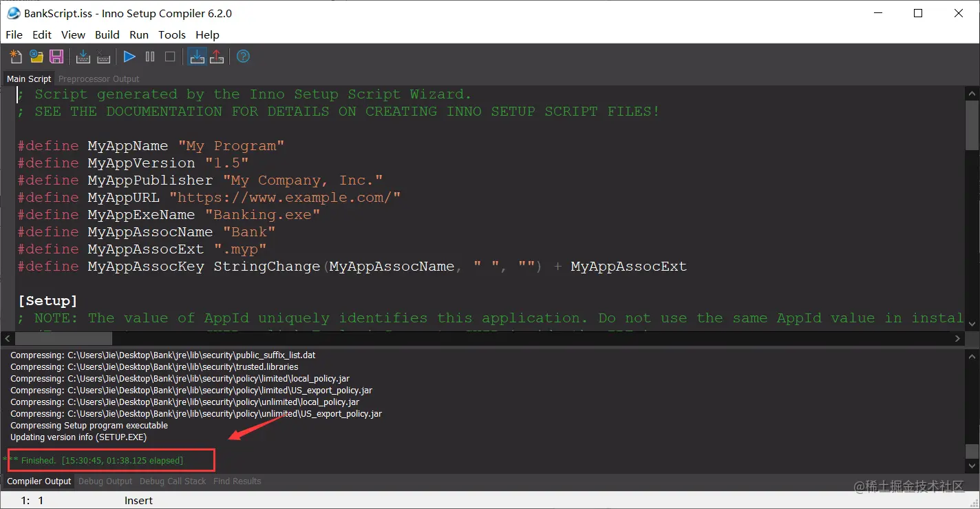Click the editor vertical scrollbar thumb
The height and width of the screenshot is (509, 980).
972,125
